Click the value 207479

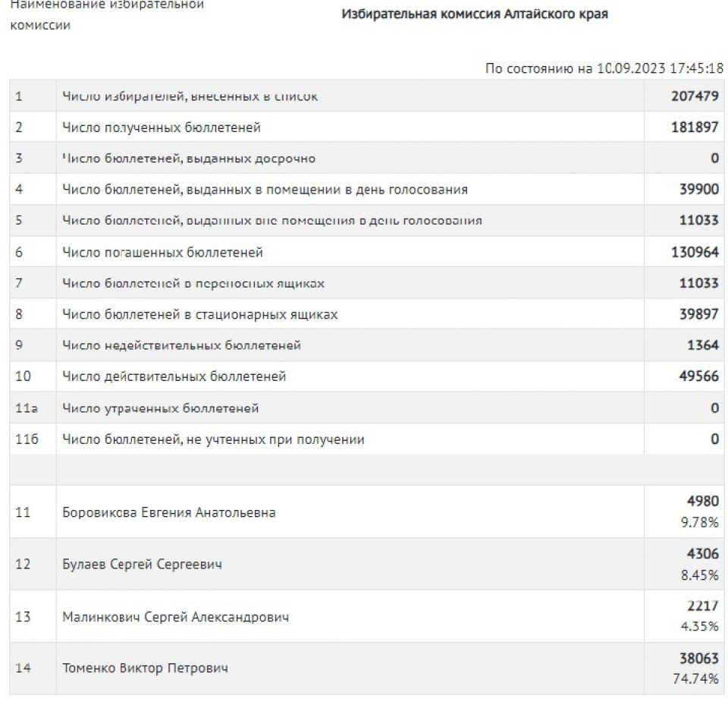click(x=695, y=96)
